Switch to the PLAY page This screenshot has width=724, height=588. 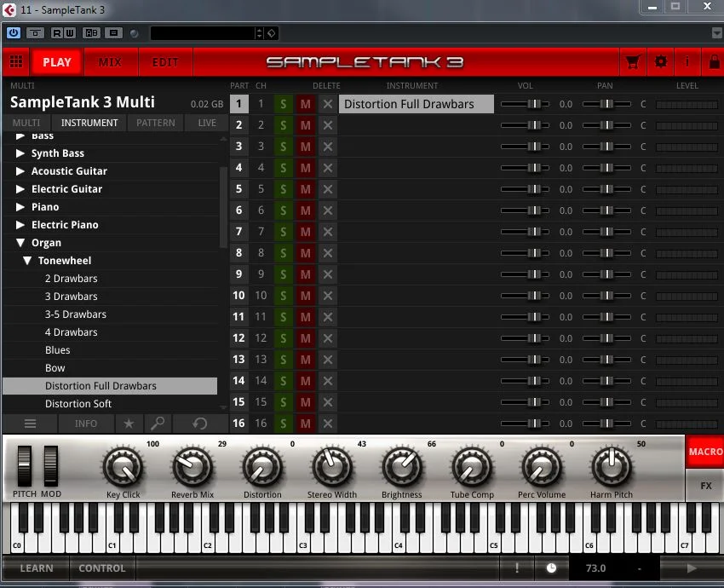[x=57, y=62]
